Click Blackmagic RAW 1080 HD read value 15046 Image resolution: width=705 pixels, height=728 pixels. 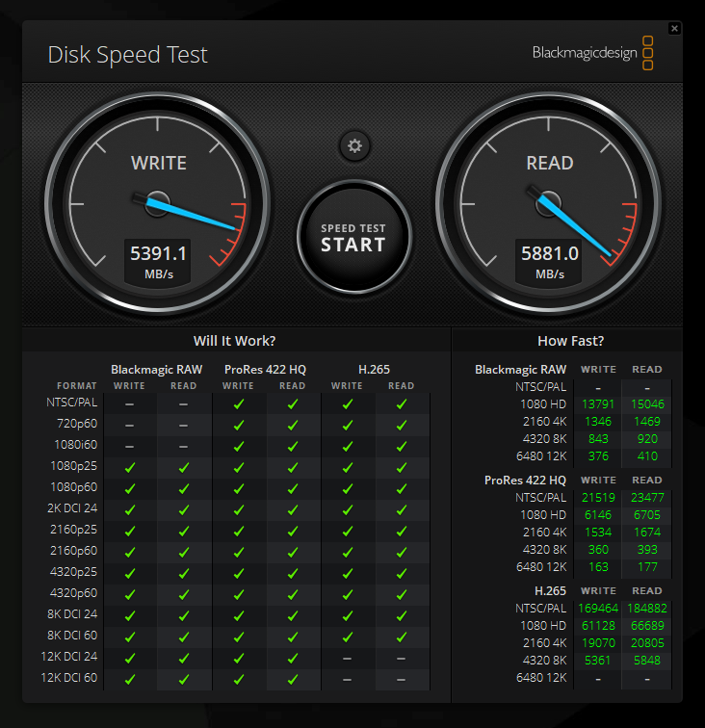646,403
